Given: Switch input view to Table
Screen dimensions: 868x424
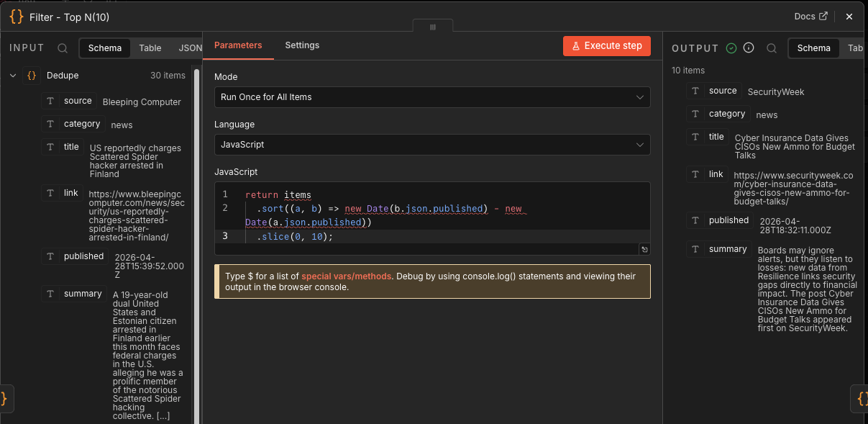Looking at the screenshot, I should 150,48.
